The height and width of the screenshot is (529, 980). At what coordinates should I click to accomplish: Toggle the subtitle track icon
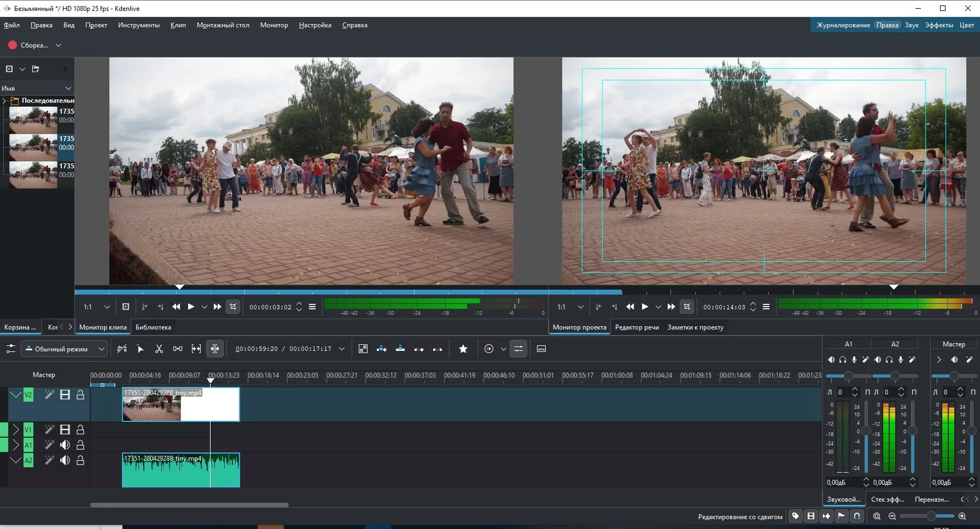coord(541,349)
